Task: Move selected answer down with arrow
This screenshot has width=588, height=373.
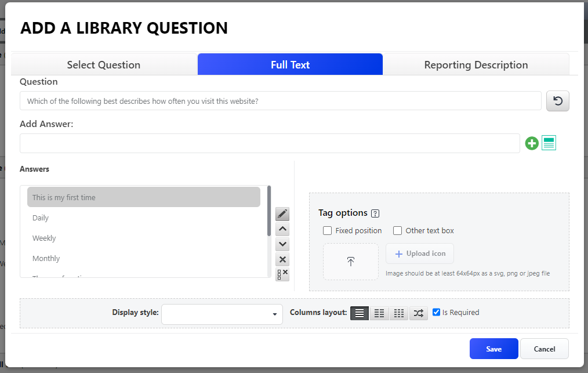Action: coord(282,244)
